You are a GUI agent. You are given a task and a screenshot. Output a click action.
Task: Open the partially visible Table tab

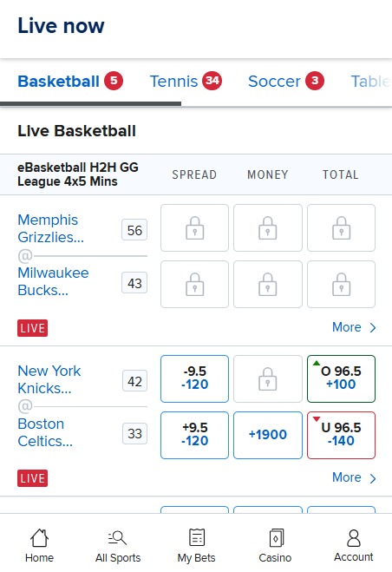(x=371, y=81)
